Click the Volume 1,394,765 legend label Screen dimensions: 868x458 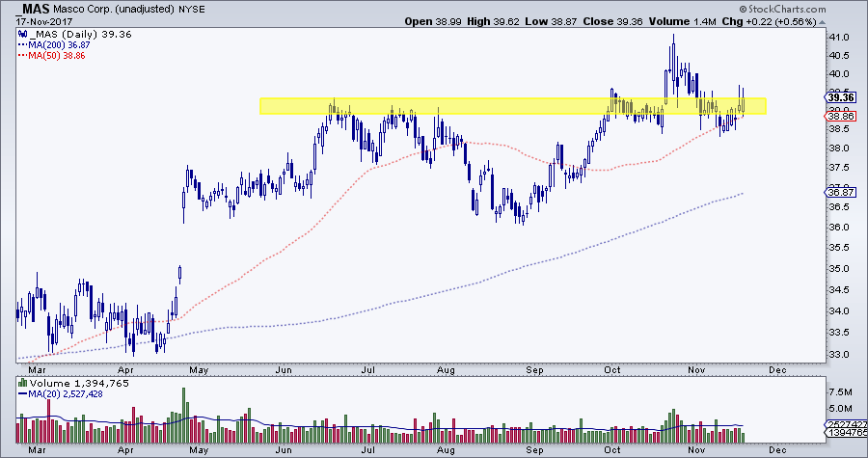pyautogui.click(x=63, y=385)
